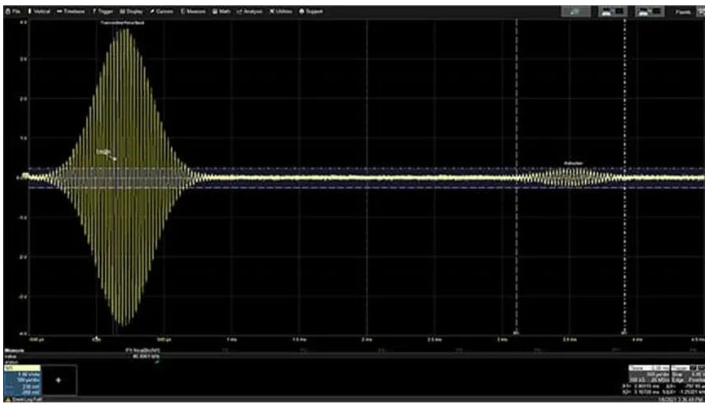Open the C1 channel descriptor box
This screenshot has width=708, height=405.
click(x=22, y=381)
